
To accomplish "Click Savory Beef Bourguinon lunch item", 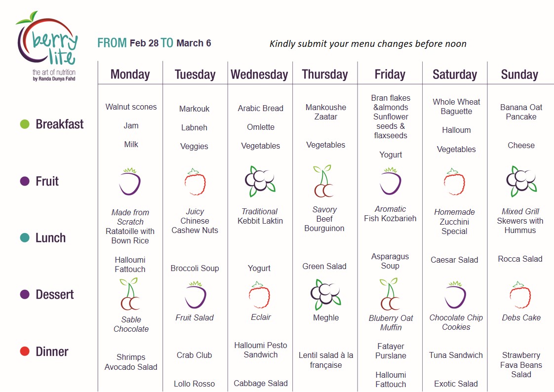I will (x=324, y=219).
